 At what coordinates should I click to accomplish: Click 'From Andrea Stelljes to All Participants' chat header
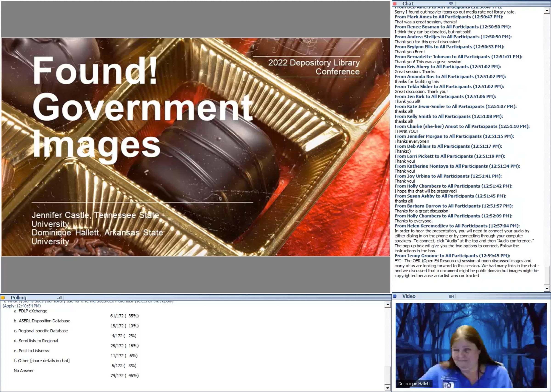(453, 37)
